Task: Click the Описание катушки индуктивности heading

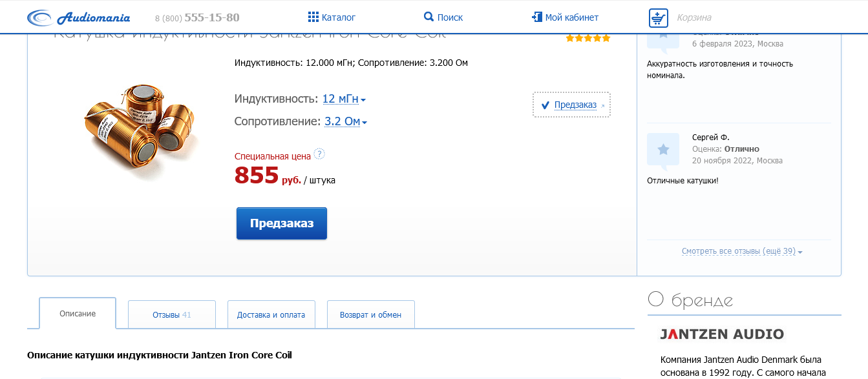Action: pyautogui.click(x=160, y=355)
